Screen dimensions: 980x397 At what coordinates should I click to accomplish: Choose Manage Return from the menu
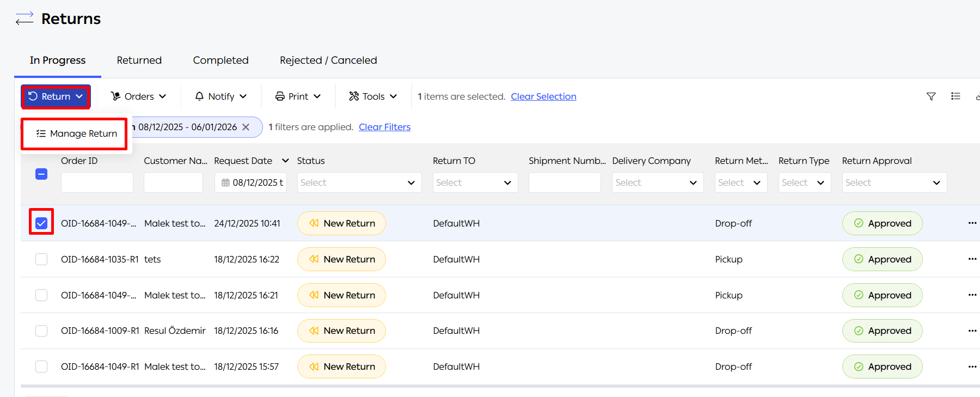pyautogui.click(x=76, y=134)
